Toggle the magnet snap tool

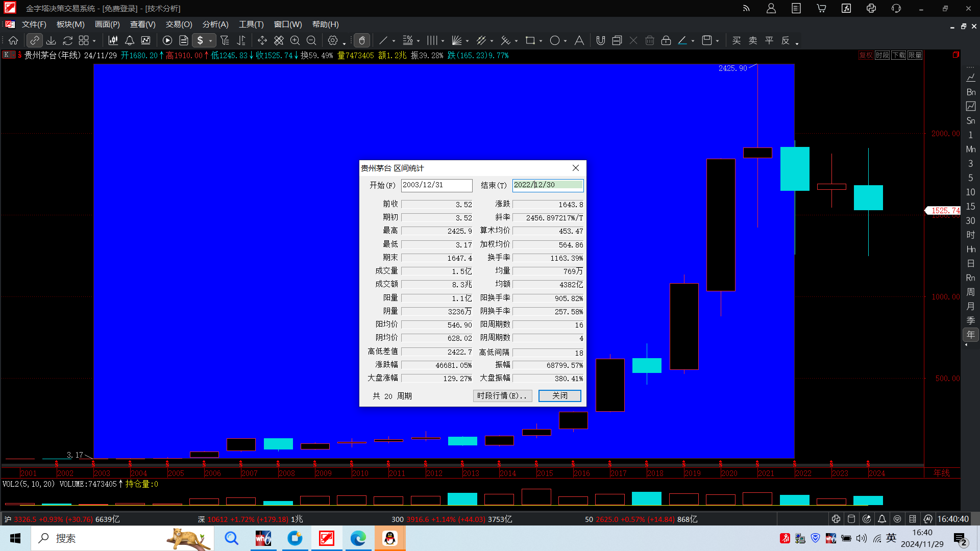pos(601,40)
